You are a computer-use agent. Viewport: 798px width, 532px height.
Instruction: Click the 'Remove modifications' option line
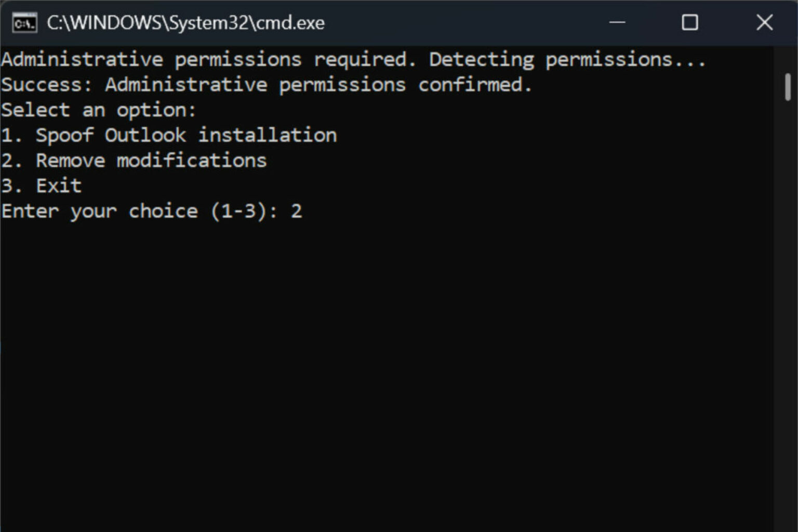[x=134, y=161]
